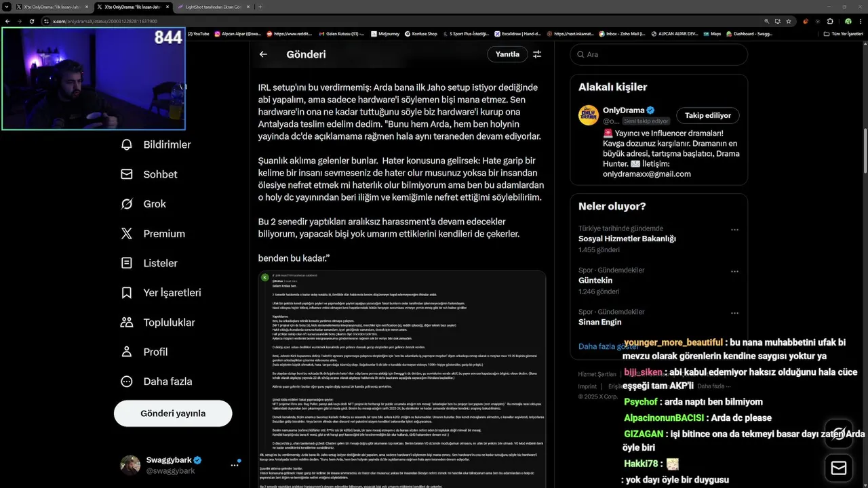Viewport: 868px width, 488px height.
Task: Close the first OnlyDrama tab
Action: pos(87,6)
